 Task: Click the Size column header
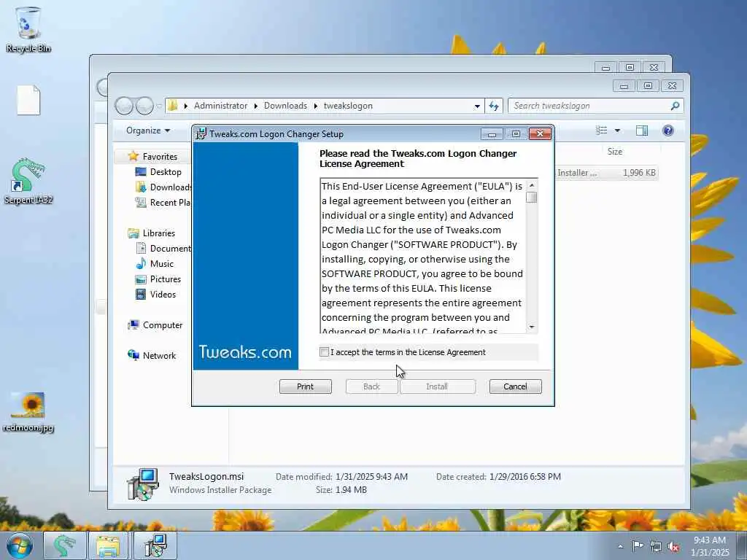click(614, 152)
